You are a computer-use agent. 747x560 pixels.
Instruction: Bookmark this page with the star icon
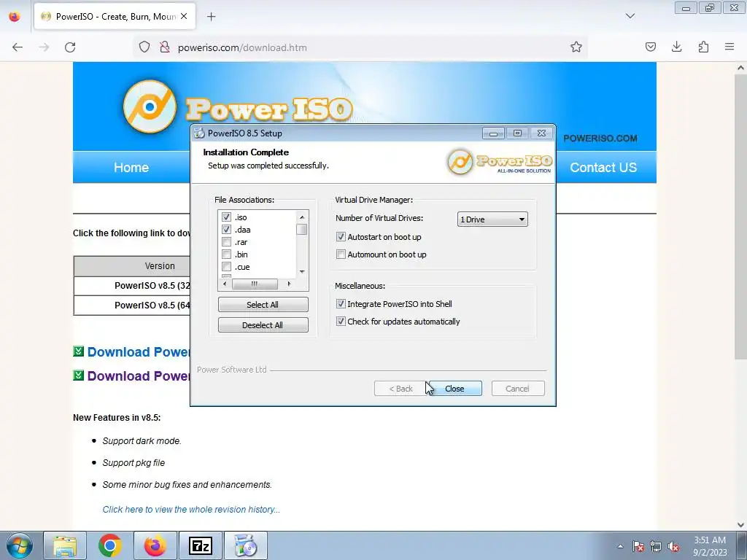576,47
